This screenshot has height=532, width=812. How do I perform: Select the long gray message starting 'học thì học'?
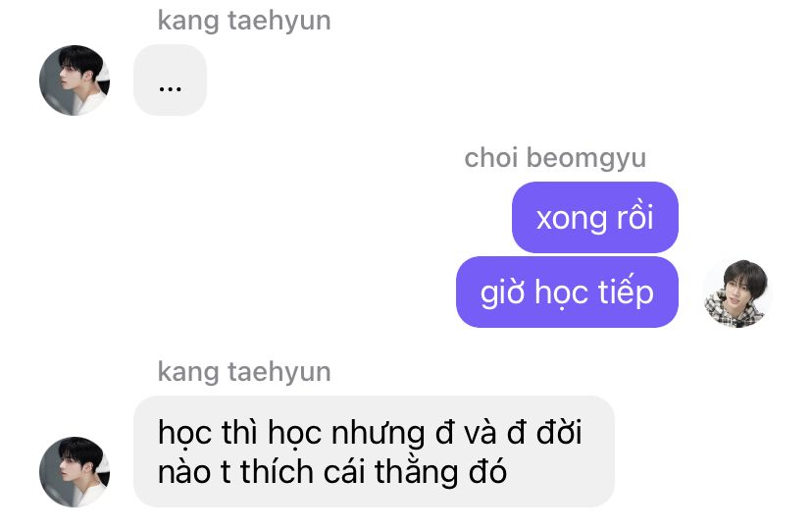(374, 452)
